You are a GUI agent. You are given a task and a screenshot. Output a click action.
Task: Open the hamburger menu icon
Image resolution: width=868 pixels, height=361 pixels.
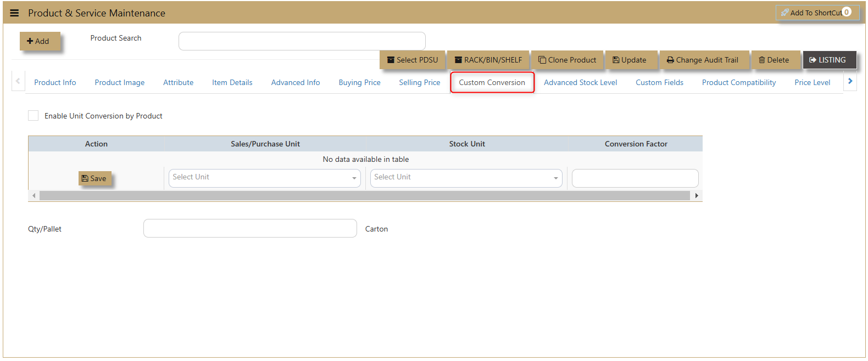pyautogui.click(x=14, y=13)
